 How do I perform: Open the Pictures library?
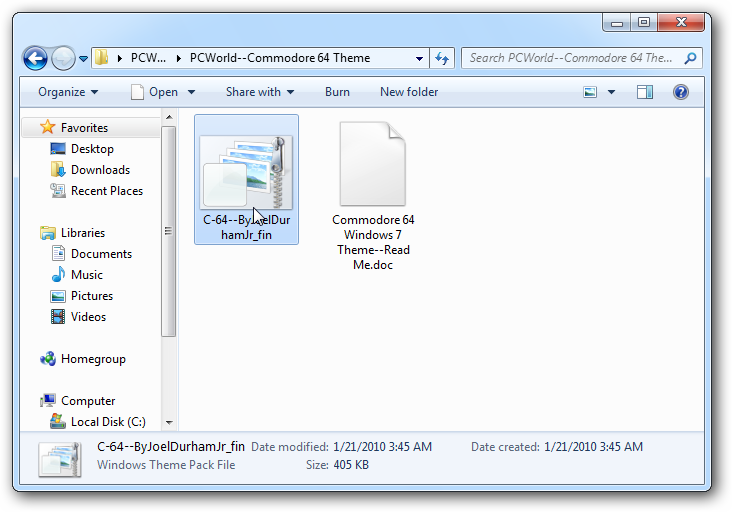[92, 295]
